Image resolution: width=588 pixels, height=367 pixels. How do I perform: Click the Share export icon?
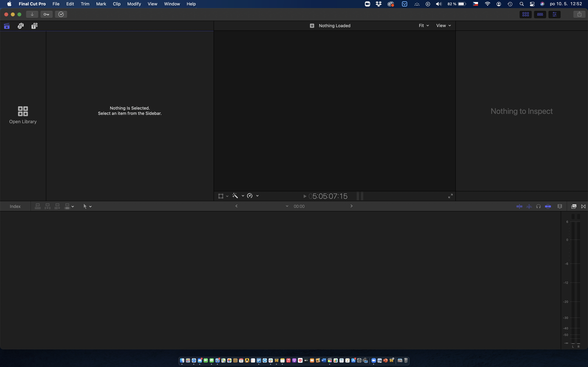[x=579, y=14]
